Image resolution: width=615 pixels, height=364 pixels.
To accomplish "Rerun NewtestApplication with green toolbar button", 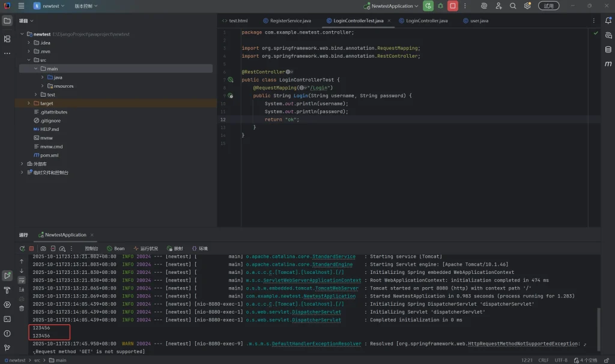I will (428, 6).
